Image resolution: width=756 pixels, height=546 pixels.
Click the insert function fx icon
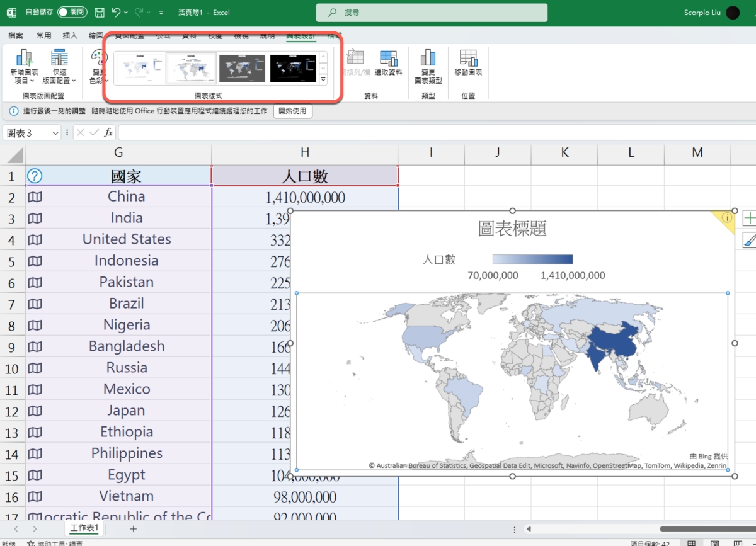[108, 133]
